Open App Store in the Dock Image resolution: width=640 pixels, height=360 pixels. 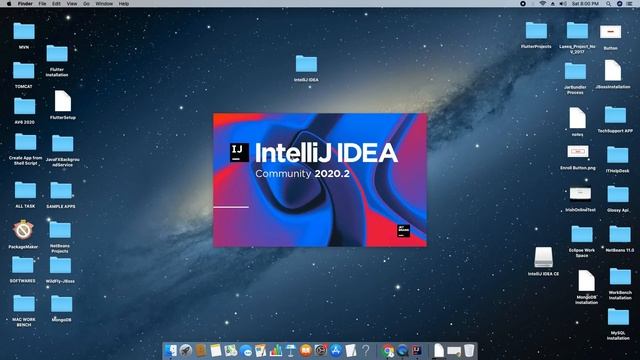click(x=336, y=351)
